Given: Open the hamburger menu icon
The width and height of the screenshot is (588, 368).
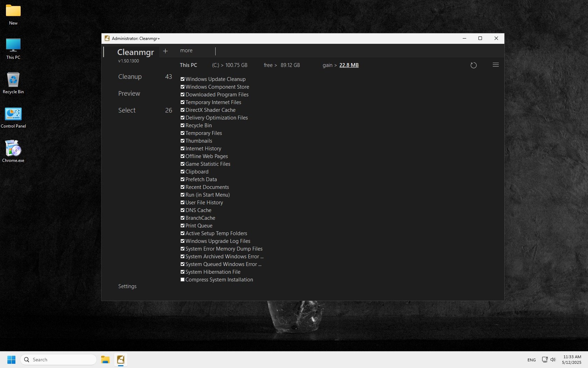Looking at the screenshot, I should pos(496,65).
